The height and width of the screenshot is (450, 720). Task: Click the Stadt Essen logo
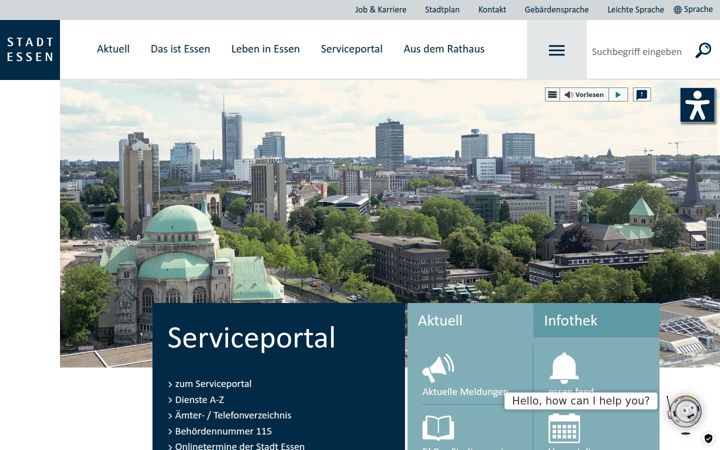coord(30,50)
